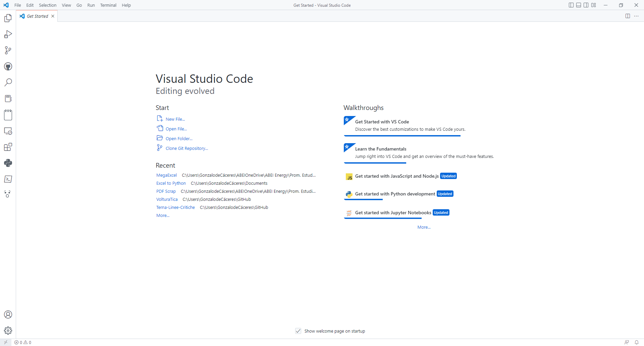This screenshot has height=346, width=644.
Task: Select the Python icon in the activity bar
Action: coord(8,163)
